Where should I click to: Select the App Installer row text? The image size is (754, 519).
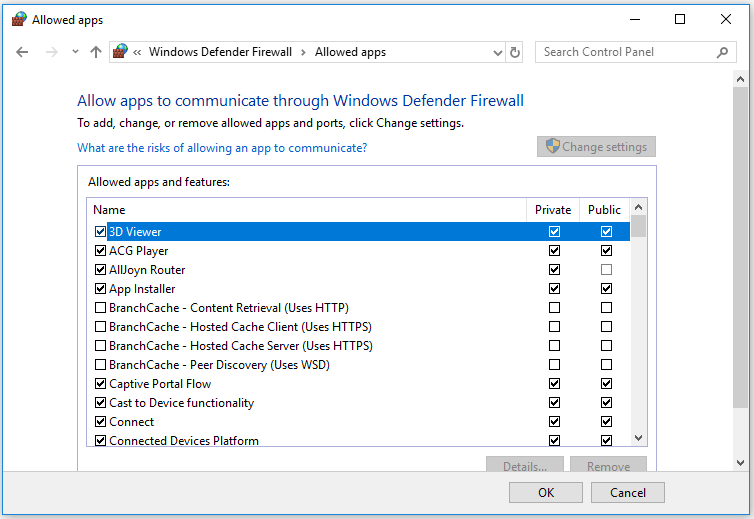point(142,289)
